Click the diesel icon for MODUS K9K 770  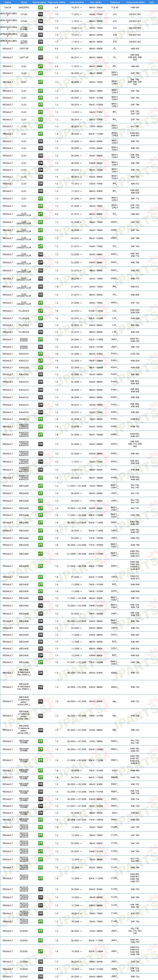[40, 913]
